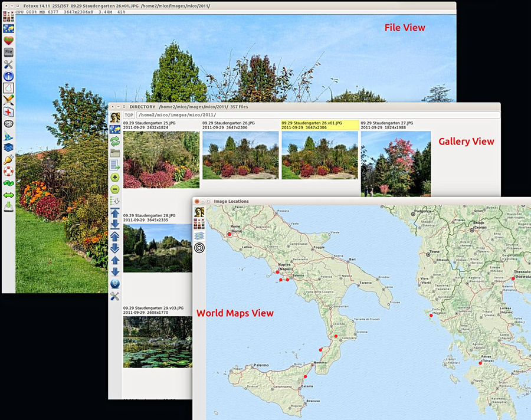The image size is (531, 420).
Task: Page down with double-chevron down arrow
Action: tap(115, 248)
